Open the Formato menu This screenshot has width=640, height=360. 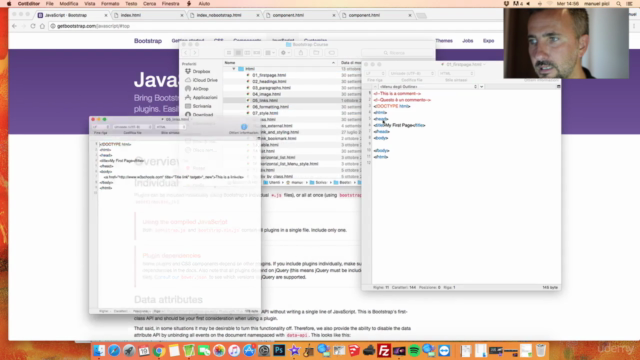(110, 4)
